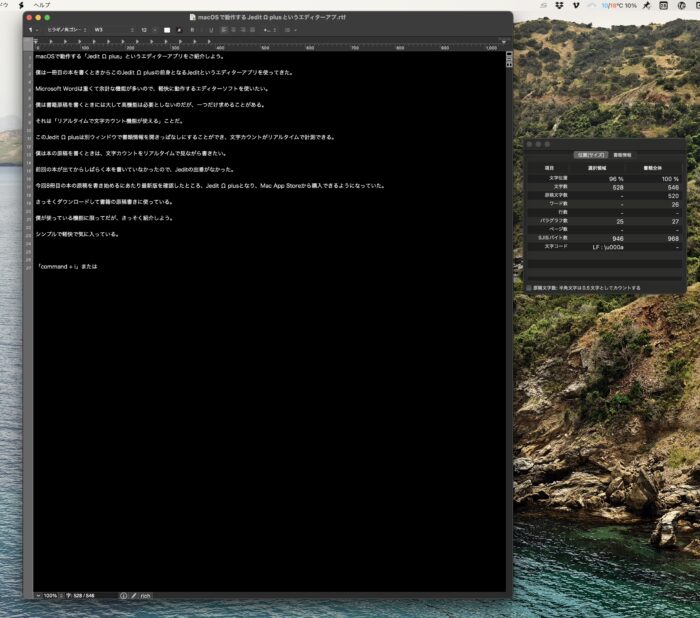Image resolution: width=700 pixels, height=618 pixels.
Task: Open the ヘルプ menu in menu bar
Action: pyautogui.click(x=42, y=5)
